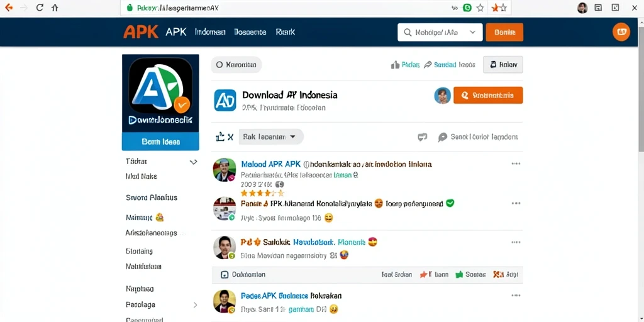Click the scrollbar up arrow
644x322 pixels.
641,21
